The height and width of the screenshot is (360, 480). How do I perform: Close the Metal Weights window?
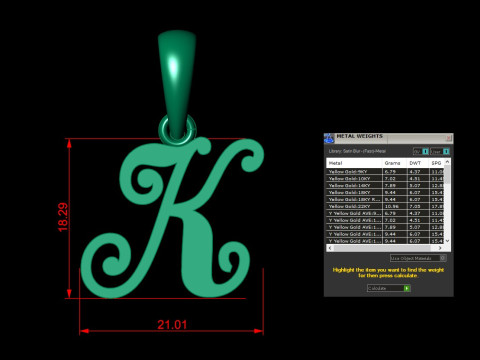449,138
